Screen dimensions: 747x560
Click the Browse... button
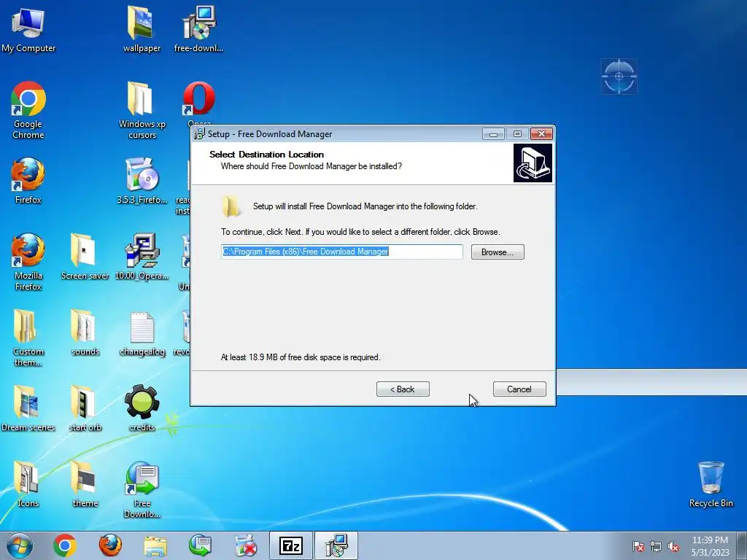pyautogui.click(x=498, y=252)
